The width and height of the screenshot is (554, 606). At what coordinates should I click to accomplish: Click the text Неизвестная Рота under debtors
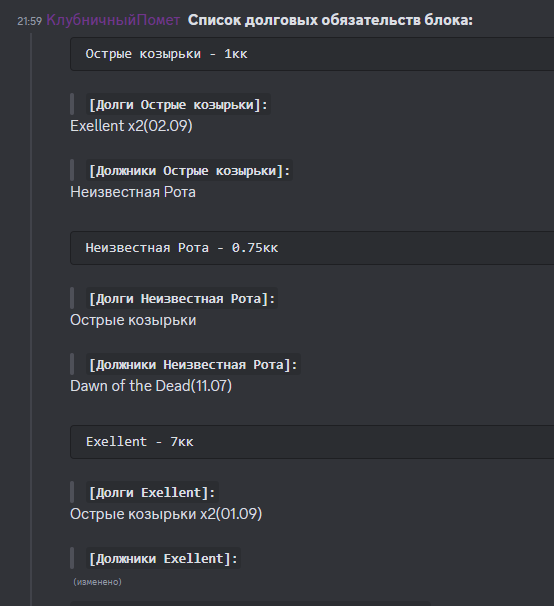coord(133,192)
